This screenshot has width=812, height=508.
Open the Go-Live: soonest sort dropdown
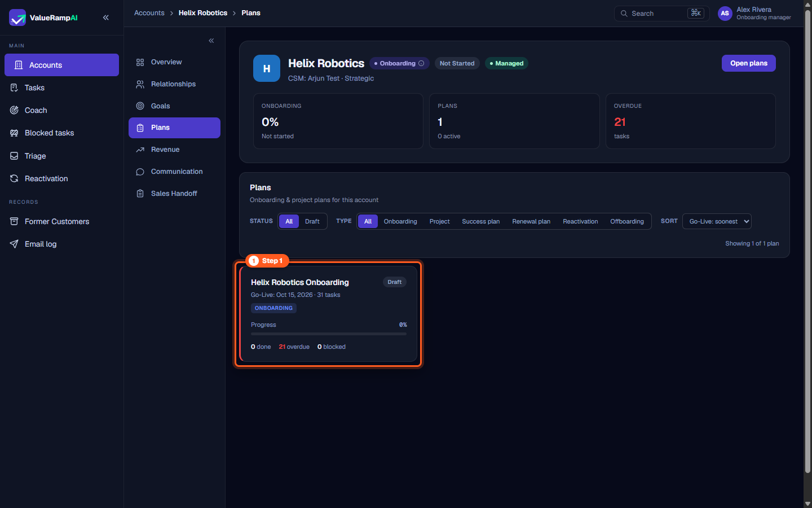point(717,221)
